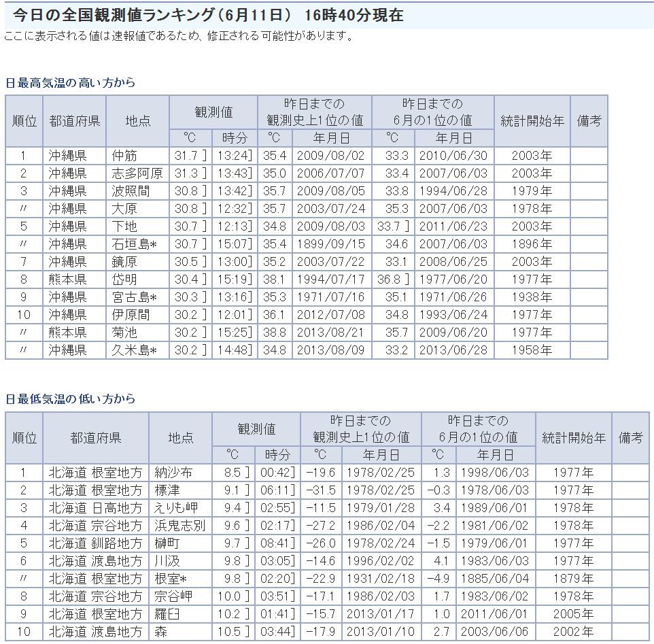The height and width of the screenshot is (644, 654).
Task: Select the 羅臼 station cell
Action: coord(167,614)
